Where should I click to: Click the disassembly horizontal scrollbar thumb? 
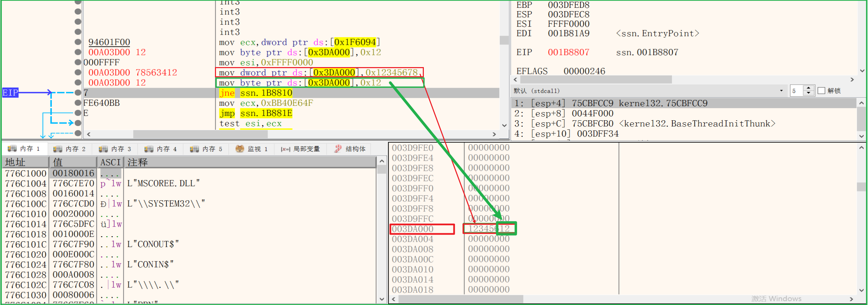(x=200, y=134)
